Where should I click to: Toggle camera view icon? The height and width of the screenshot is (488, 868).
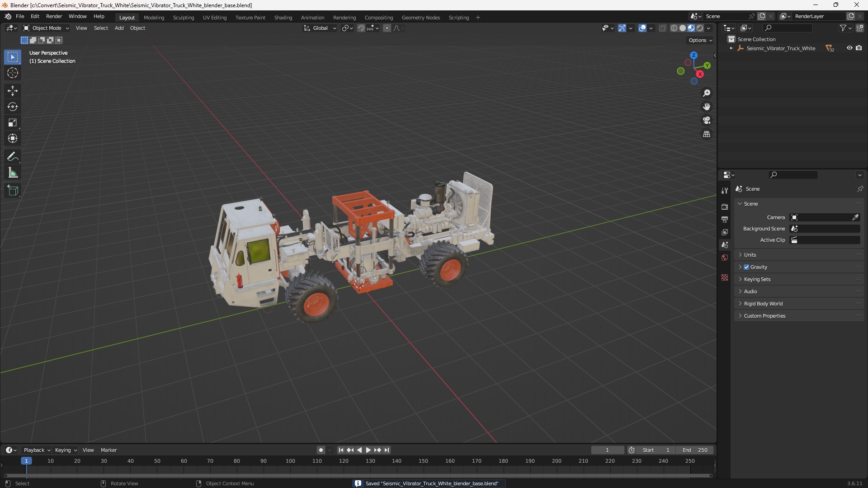707,120
